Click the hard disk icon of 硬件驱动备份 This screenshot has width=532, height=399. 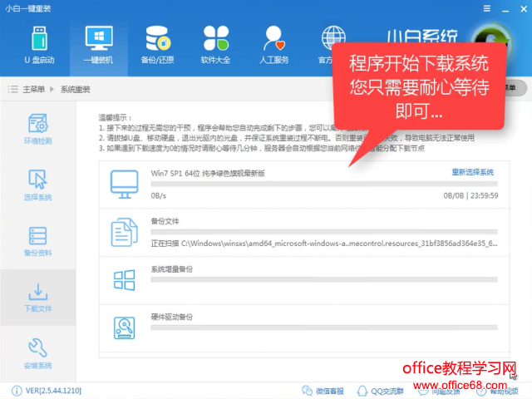124,328
